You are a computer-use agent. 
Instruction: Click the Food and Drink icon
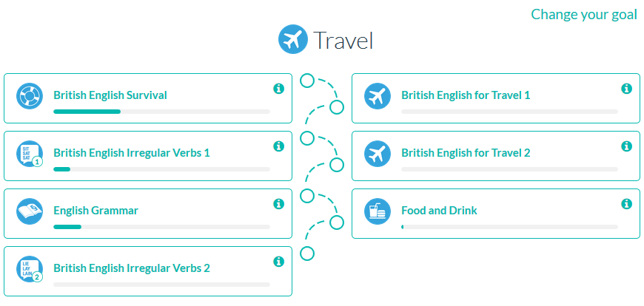[378, 211]
